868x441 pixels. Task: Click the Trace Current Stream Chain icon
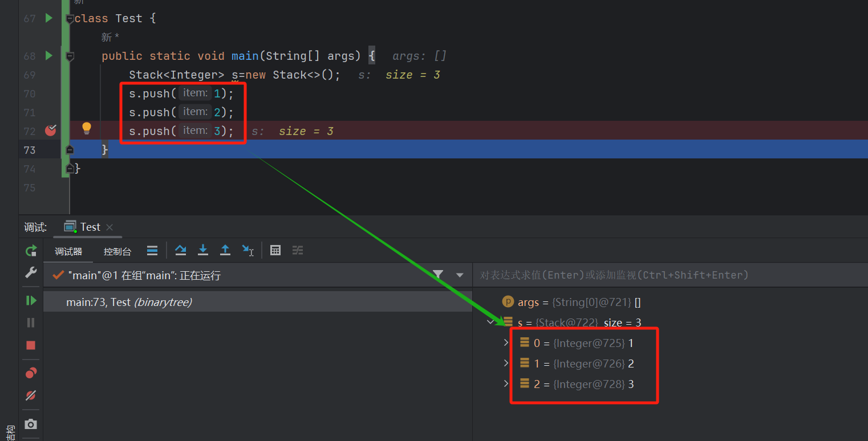(298, 250)
